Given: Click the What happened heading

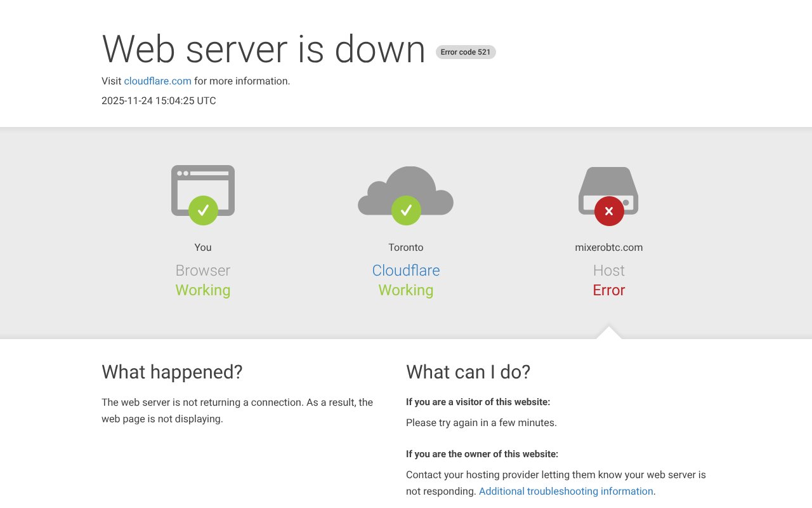Looking at the screenshot, I should (172, 372).
